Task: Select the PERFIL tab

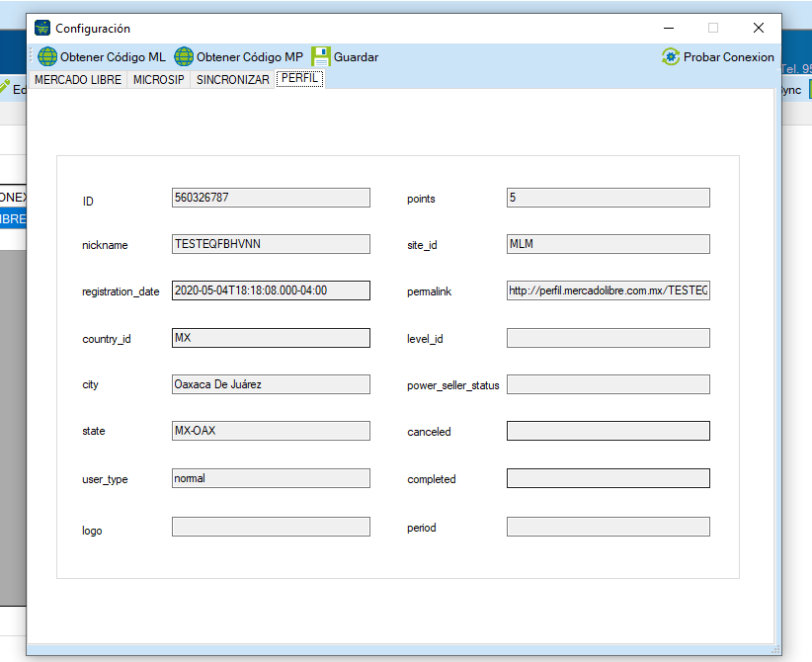Action: [300, 78]
